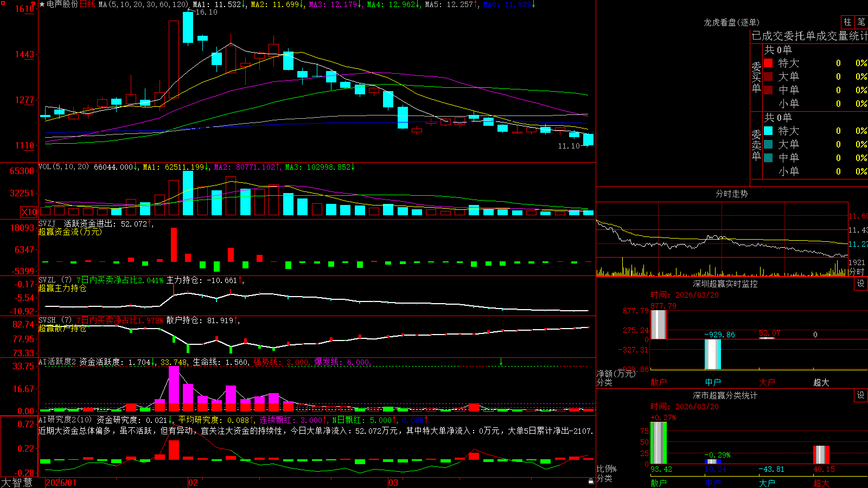868x488 pixels.
Task: Click the 散户持仓: 81.919 value
Action: click(200, 320)
